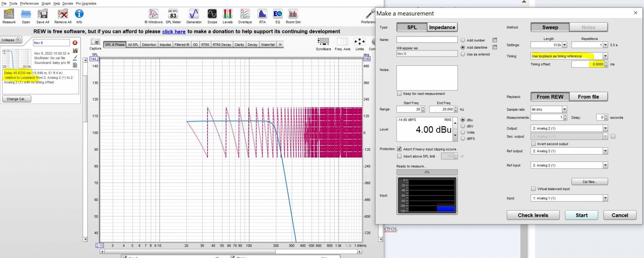
Task: Open Add number settings icon
Action: coord(495,40)
